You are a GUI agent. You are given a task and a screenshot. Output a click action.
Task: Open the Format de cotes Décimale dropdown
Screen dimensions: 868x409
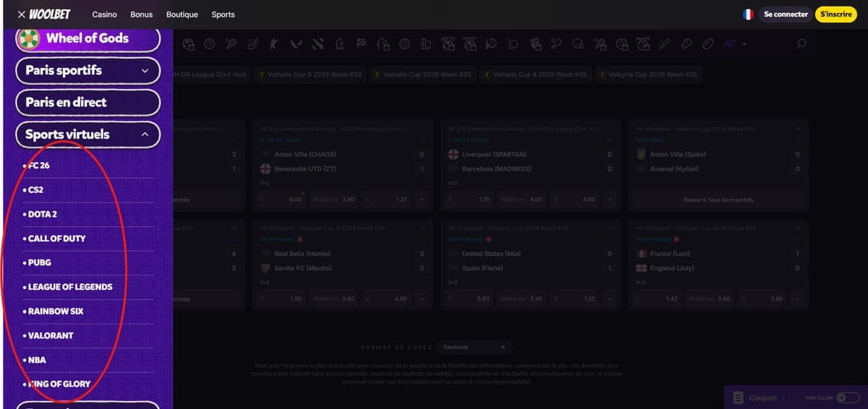pos(475,348)
